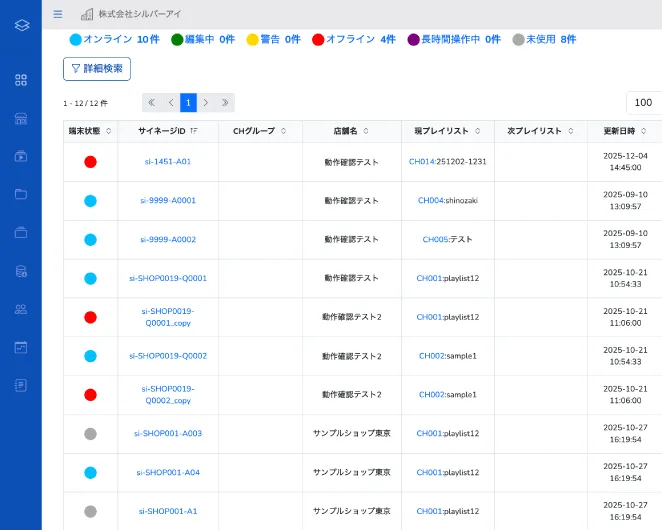Open the dashboard grid icon in sidebar
The image size is (662, 530).
(21, 80)
